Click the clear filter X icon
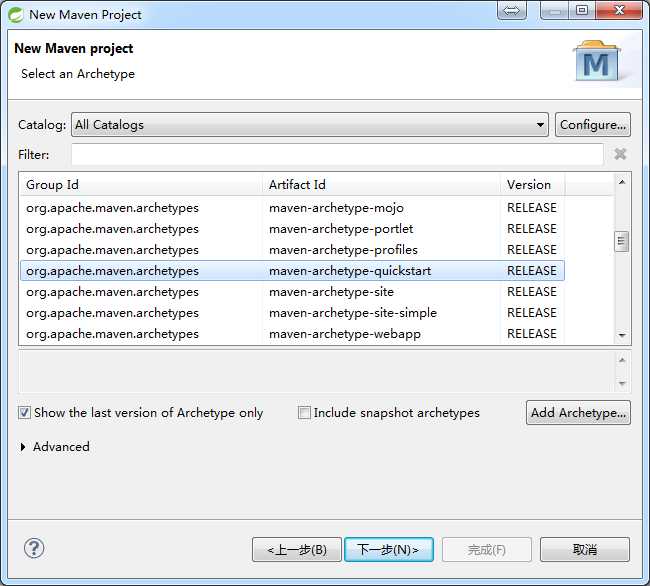This screenshot has width=650, height=586. pyautogui.click(x=620, y=154)
